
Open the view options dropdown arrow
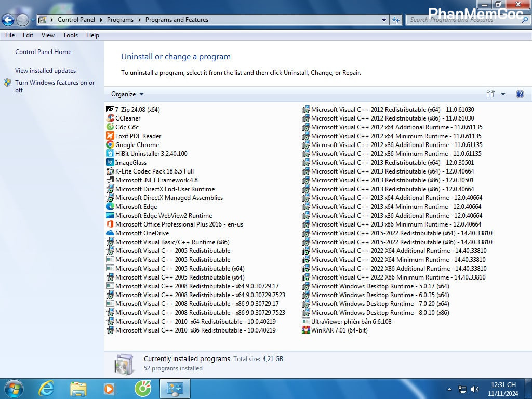tap(503, 94)
